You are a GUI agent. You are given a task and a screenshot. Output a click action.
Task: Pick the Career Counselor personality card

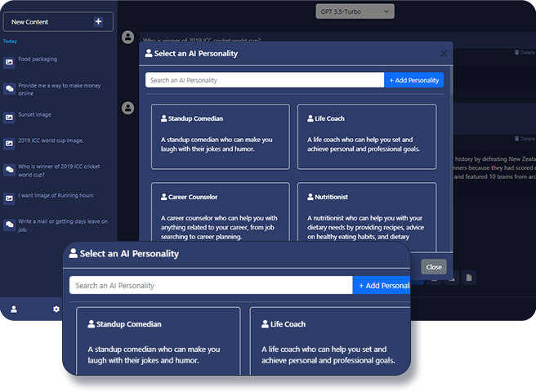coord(221,212)
